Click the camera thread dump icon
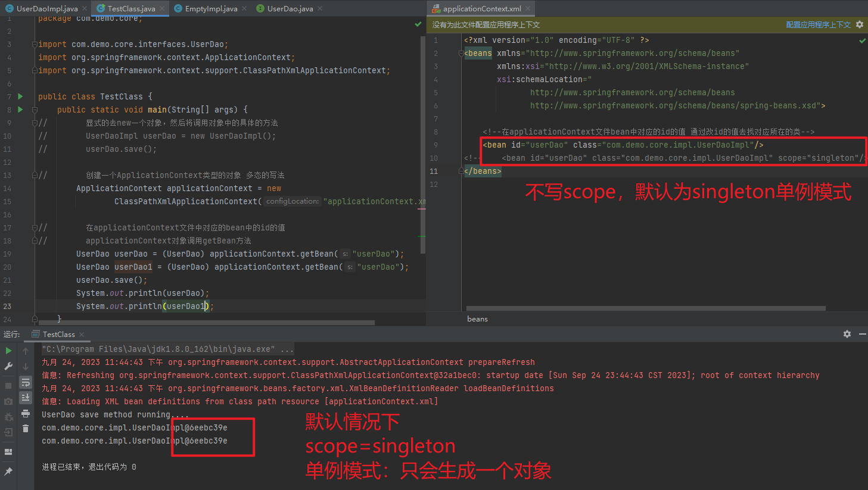 pos(8,401)
